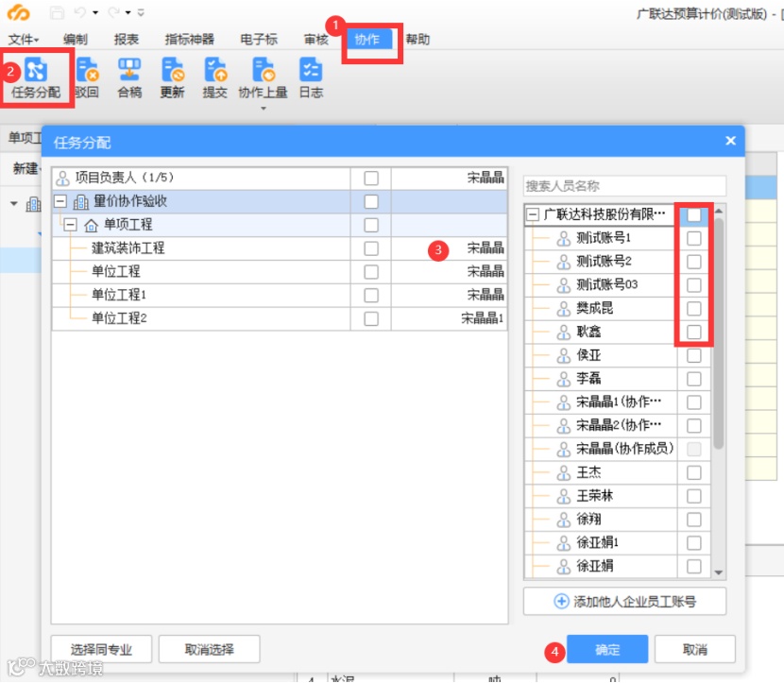Viewport: 784px width, 683px height.
Task: Click the 合稿 merge icon
Action: tap(129, 70)
